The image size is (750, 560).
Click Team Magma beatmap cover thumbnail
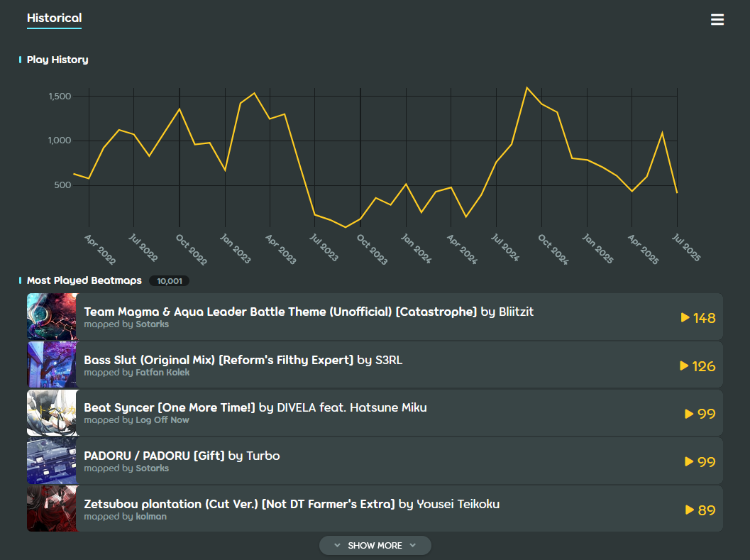(x=51, y=317)
